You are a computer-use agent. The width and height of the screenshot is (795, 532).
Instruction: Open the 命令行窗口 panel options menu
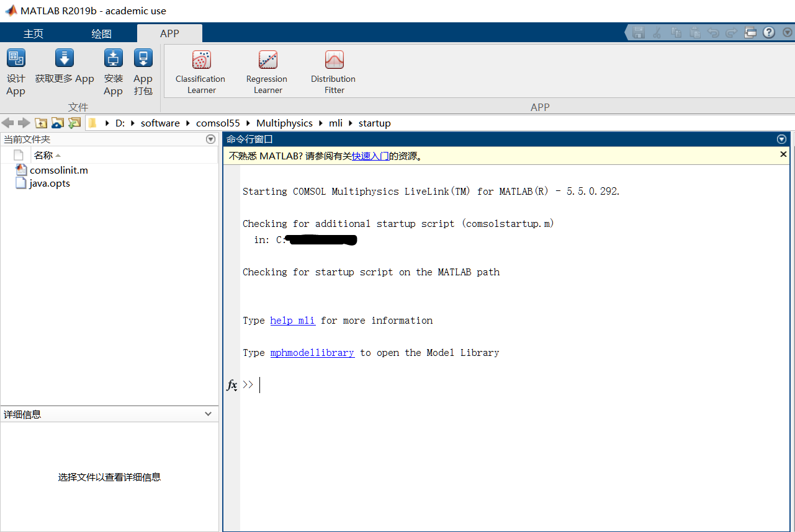click(x=781, y=139)
